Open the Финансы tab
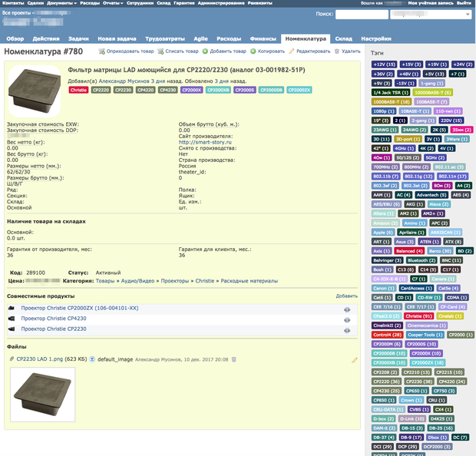 click(x=263, y=38)
